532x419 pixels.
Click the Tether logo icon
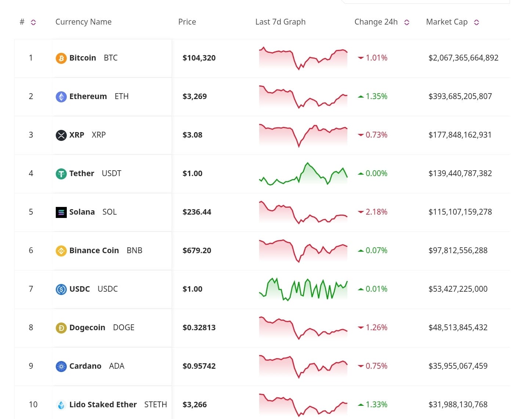click(61, 174)
